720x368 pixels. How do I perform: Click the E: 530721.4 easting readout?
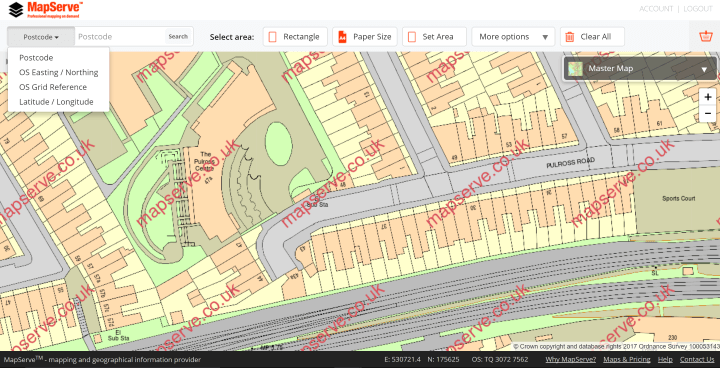click(402, 360)
